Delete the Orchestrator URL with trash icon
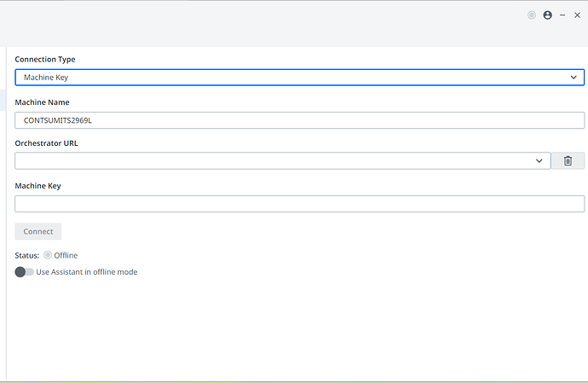This screenshot has height=383, width=588. [568, 160]
